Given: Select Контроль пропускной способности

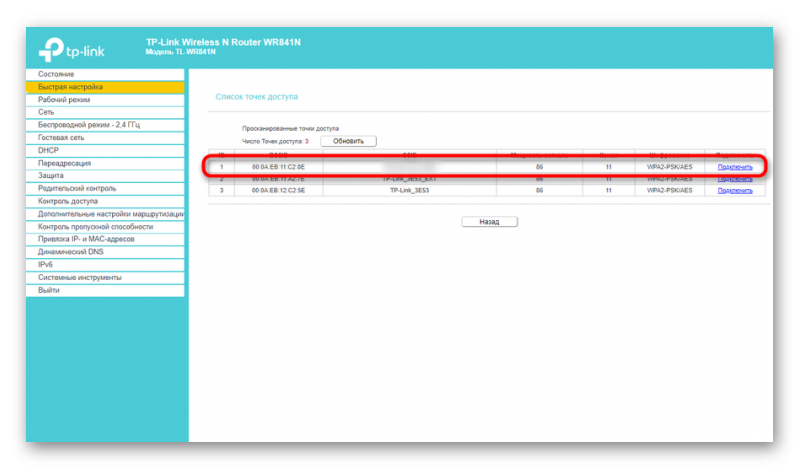Looking at the screenshot, I should coord(105,227).
